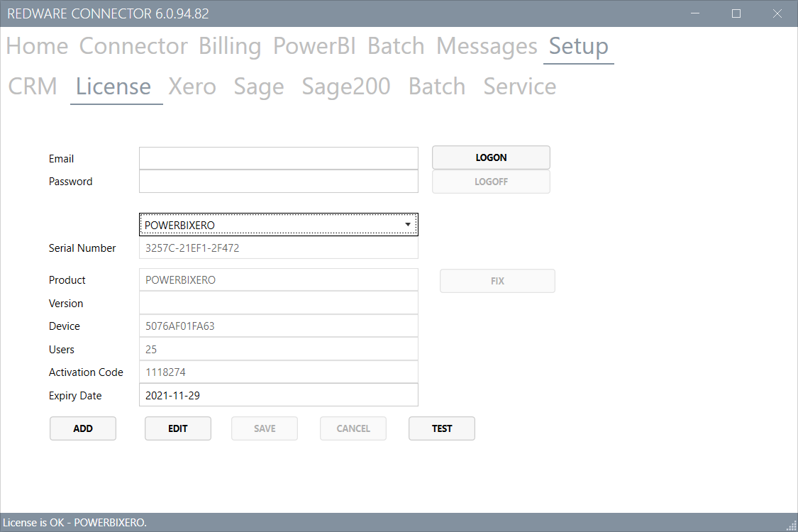Image resolution: width=798 pixels, height=532 pixels.
Task: Go to the PowerBI tab
Action: (x=314, y=46)
